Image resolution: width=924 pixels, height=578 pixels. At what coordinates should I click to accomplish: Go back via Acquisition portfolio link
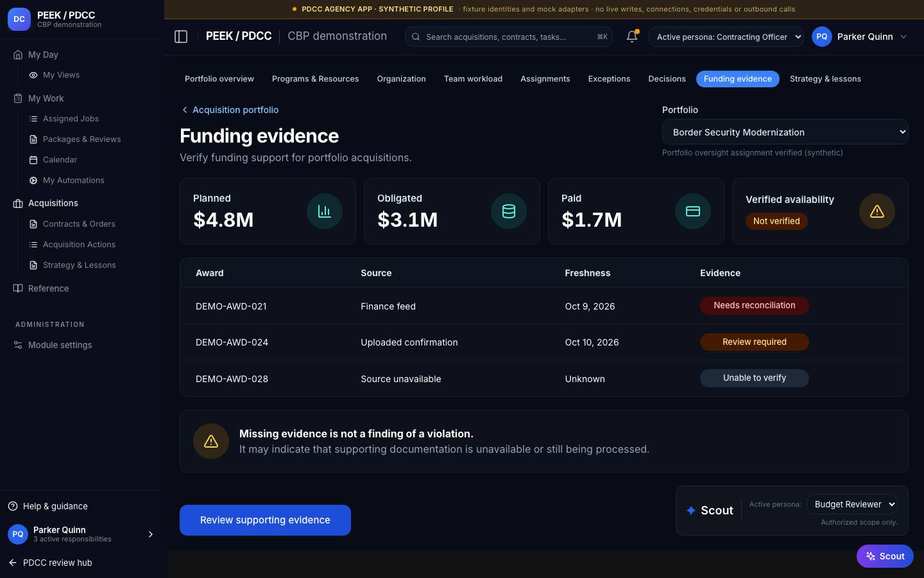click(x=230, y=110)
